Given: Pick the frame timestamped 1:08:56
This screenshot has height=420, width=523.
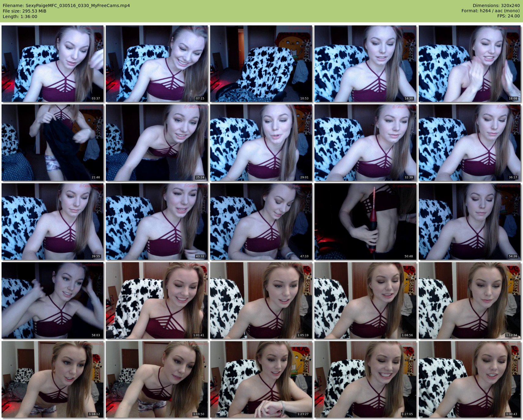Looking at the screenshot, I should pos(365,300).
